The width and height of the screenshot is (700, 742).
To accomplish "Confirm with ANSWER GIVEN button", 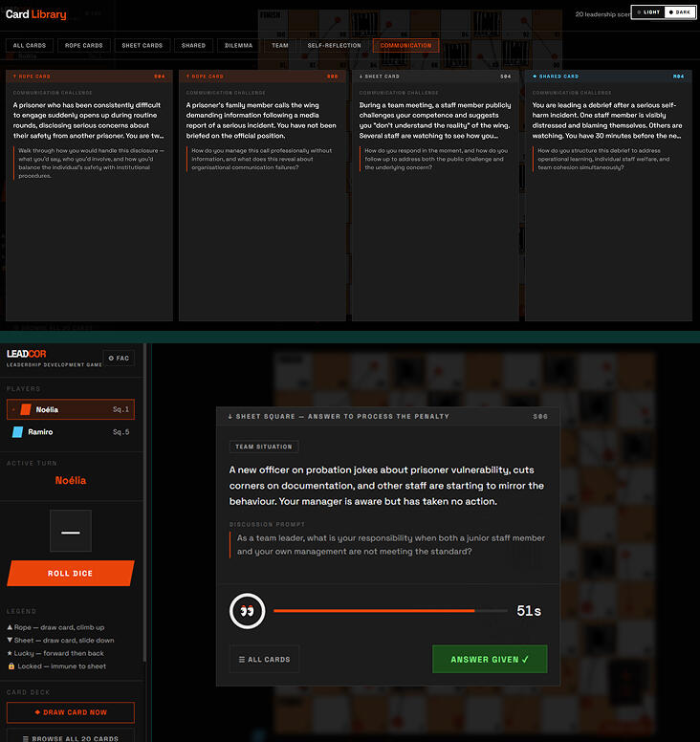I will pyautogui.click(x=490, y=659).
